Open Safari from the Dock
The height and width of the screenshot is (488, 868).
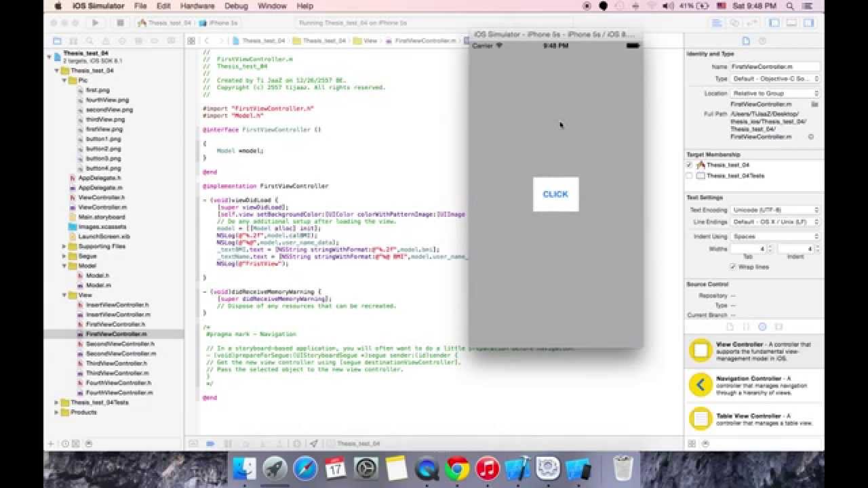coord(305,468)
